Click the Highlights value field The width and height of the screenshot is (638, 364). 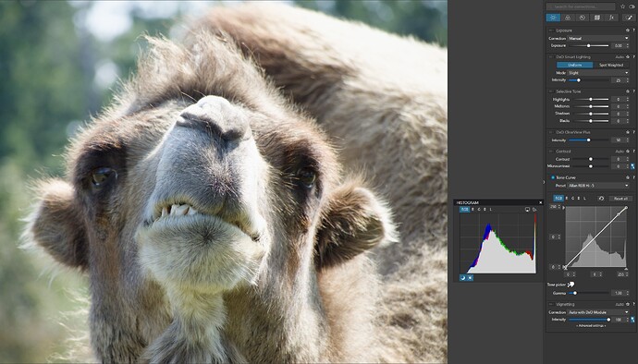click(x=618, y=99)
